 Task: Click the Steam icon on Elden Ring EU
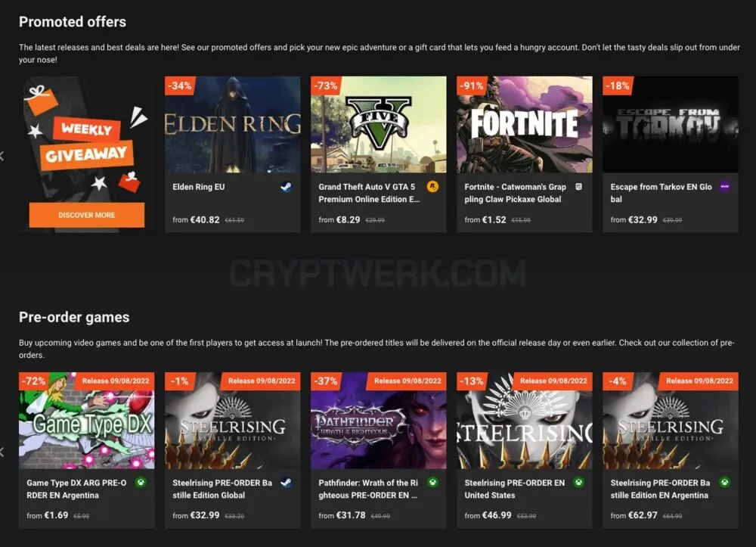(287, 187)
